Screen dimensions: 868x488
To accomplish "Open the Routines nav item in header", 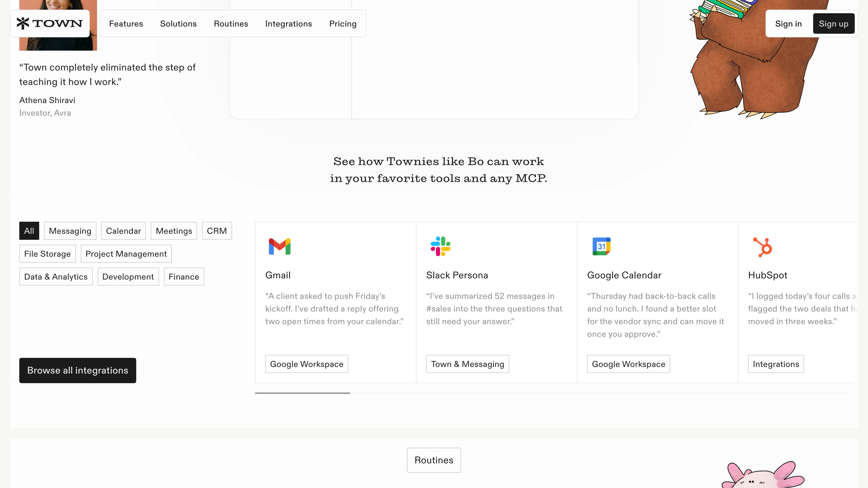I will point(231,23).
